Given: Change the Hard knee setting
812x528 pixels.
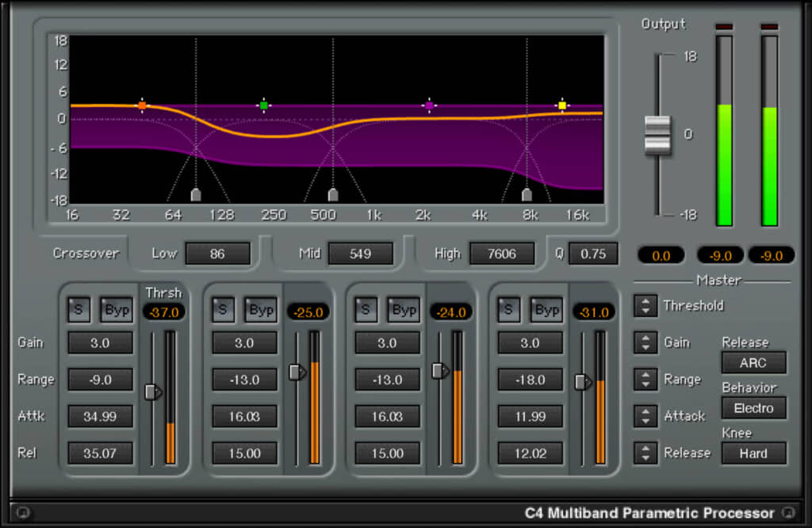Looking at the screenshot, I should (x=753, y=453).
